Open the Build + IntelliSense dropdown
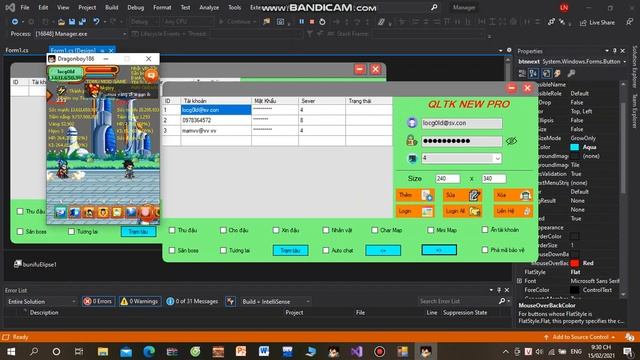The image size is (640, 360). coord(307,302)
